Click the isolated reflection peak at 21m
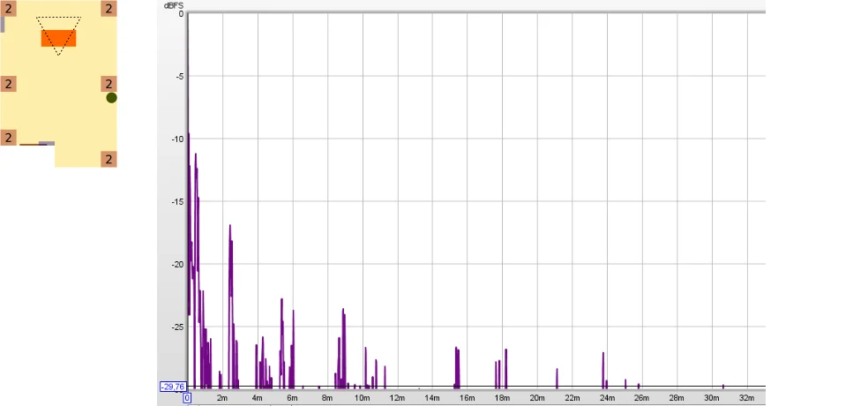Viewport: 868px width, 406px height. pyautogui.click(x=557, y=378)
